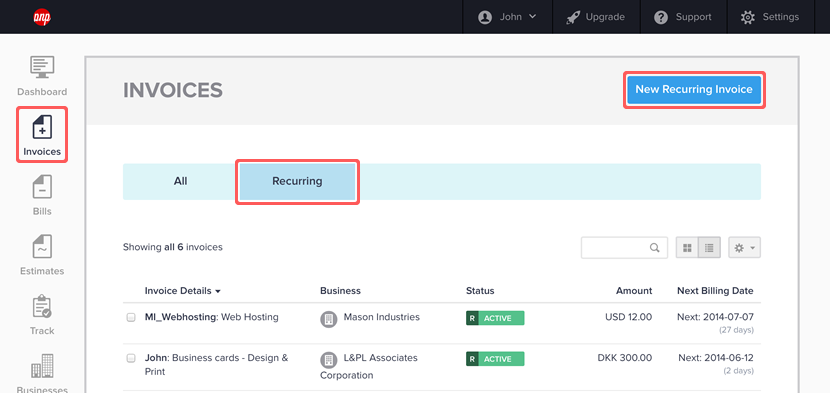Click the DKK 300.00 amount
The image size is (830, 393).
tap(625, 358)
